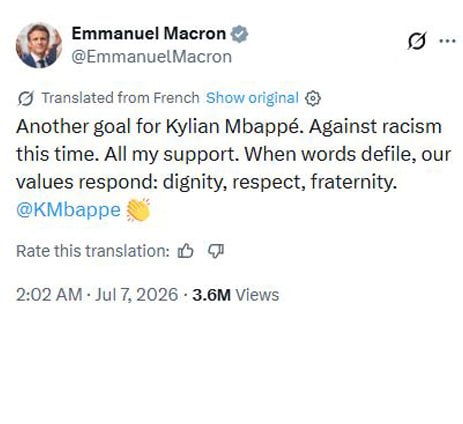Click the 'Rate this translation:' label

[93, 251]
